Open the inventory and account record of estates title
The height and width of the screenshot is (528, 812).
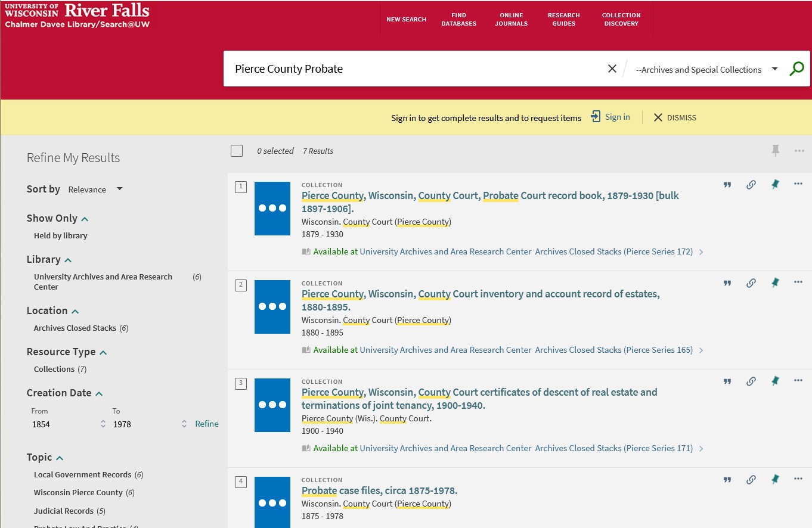pos(481,300)
